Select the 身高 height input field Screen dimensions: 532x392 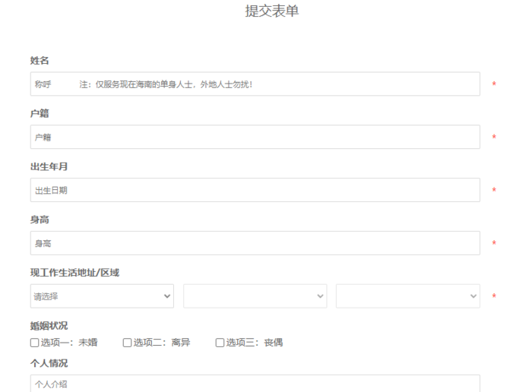[255, 244]
